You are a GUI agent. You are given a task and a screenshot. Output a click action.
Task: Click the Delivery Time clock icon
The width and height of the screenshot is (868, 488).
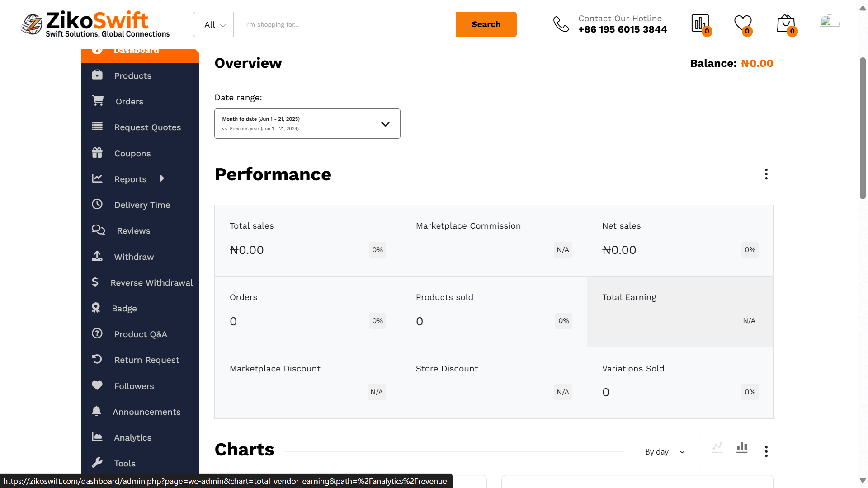click(x=97, y=204)
